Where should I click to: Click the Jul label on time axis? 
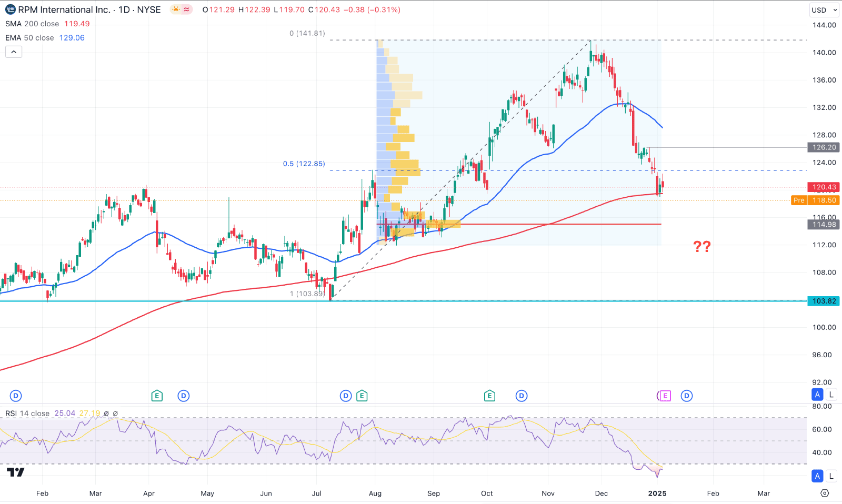(x=317, y=493)
